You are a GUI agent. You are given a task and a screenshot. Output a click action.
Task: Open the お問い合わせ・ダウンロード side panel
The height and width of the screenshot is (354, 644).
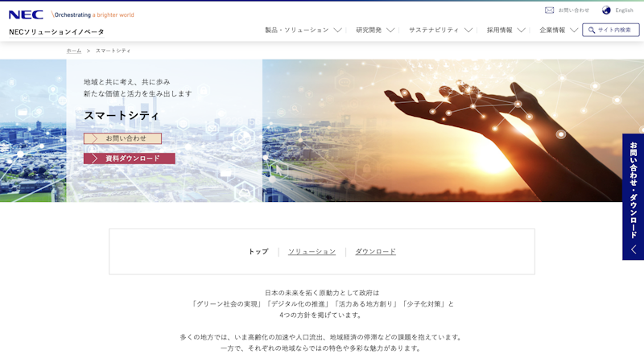tap(633, 189)
